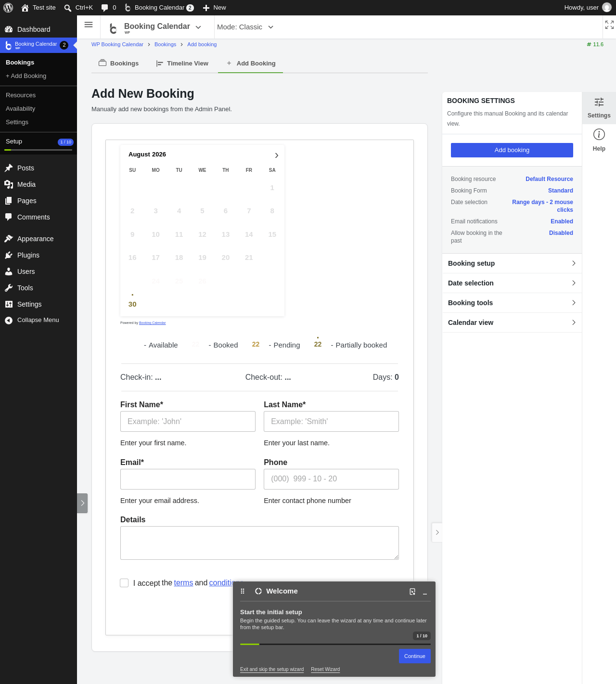Click the Tools wrench icon

coord(9,288)
